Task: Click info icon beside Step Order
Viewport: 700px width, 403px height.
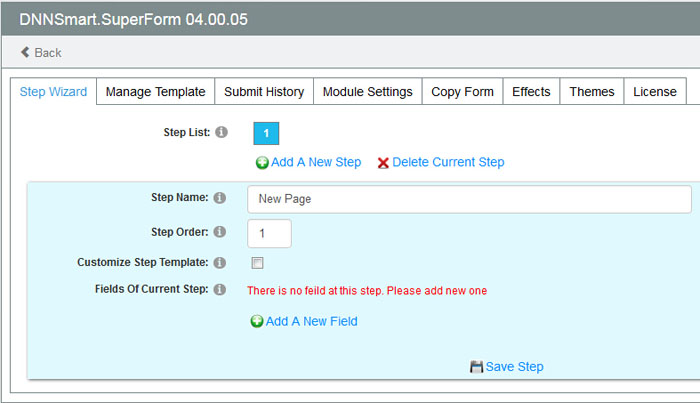Action: click(x=220, y=232)
